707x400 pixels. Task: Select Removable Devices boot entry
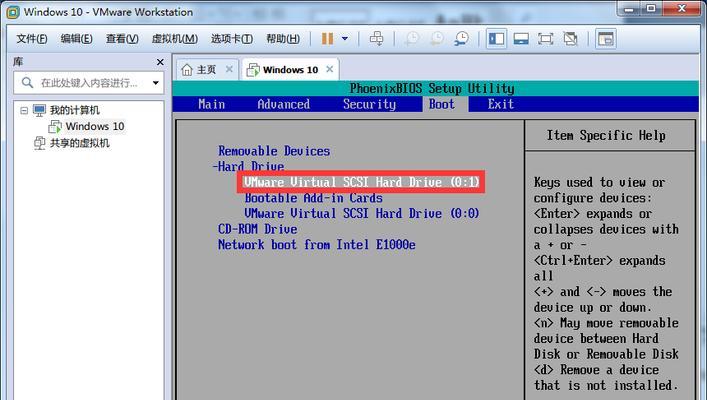click(x=274, y=151)
